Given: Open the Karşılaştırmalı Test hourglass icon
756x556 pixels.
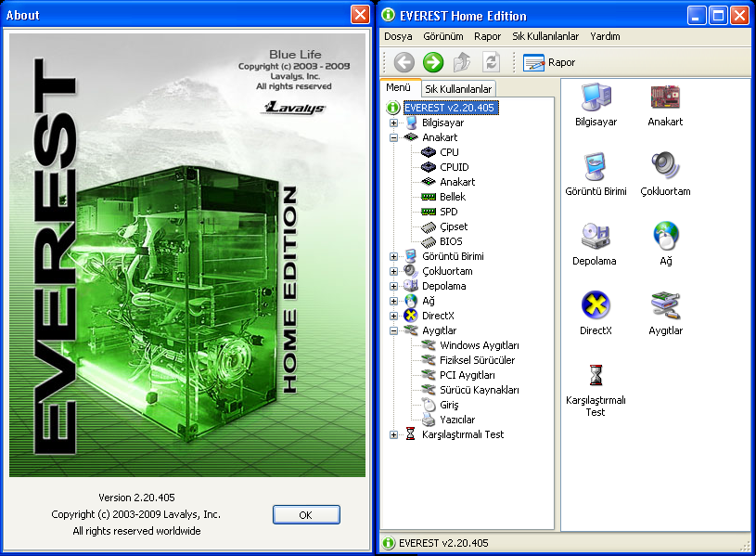Looking at the screenshot, I should pyautogui.click(x=596, y=391).
